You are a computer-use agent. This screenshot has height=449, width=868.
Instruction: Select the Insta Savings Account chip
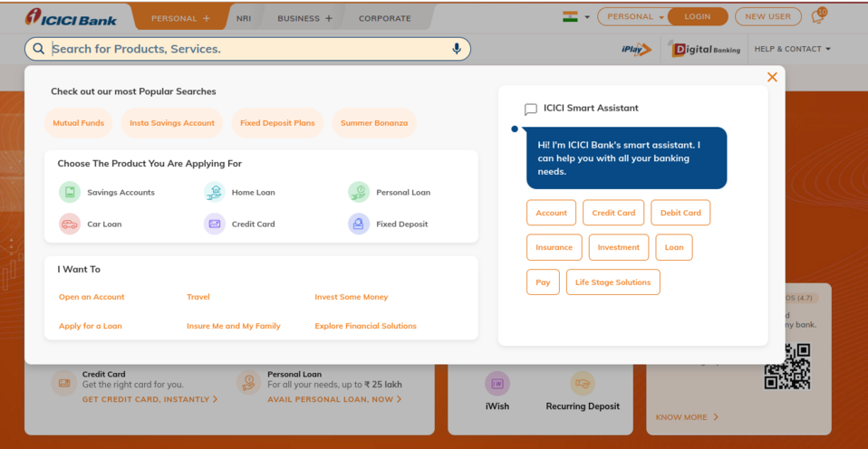click(x=172, y=123)
